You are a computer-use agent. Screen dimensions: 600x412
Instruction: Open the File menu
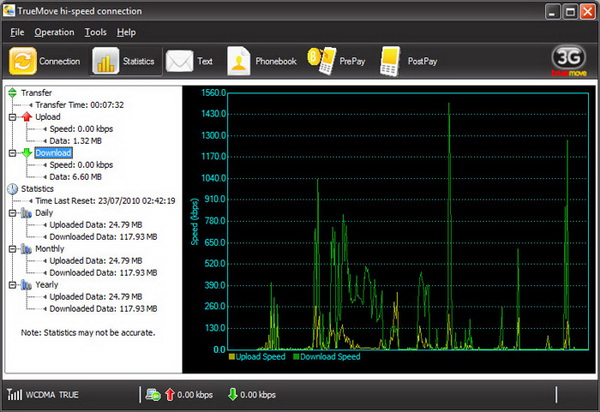[17, 32]
